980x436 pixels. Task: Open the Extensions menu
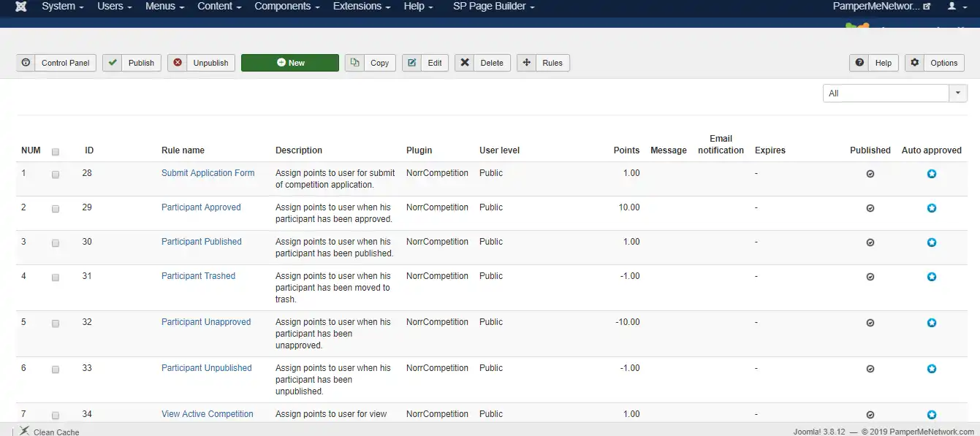point(362,7)
